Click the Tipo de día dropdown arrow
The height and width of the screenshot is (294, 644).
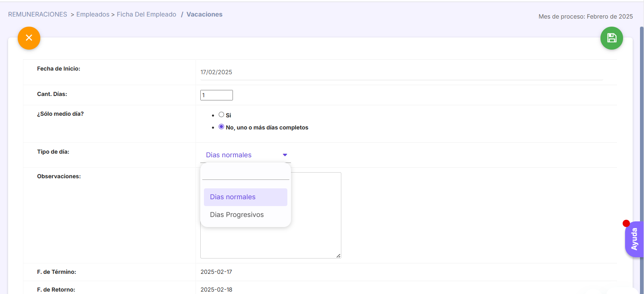(285, 155)
